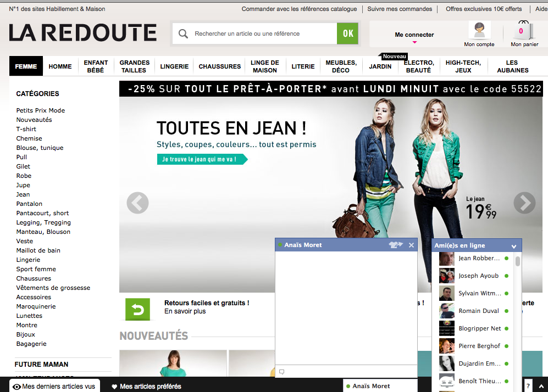
Task: Select the HOMME tab
Action: (x=60, y=66)
